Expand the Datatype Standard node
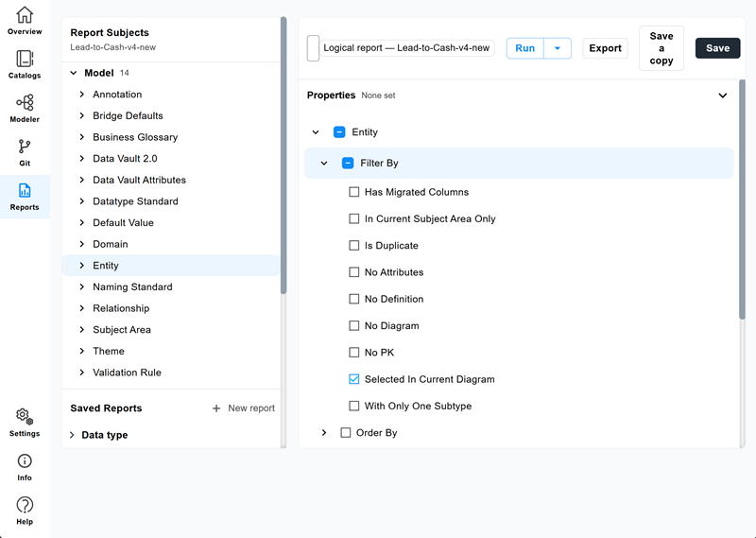 point(82,201)
